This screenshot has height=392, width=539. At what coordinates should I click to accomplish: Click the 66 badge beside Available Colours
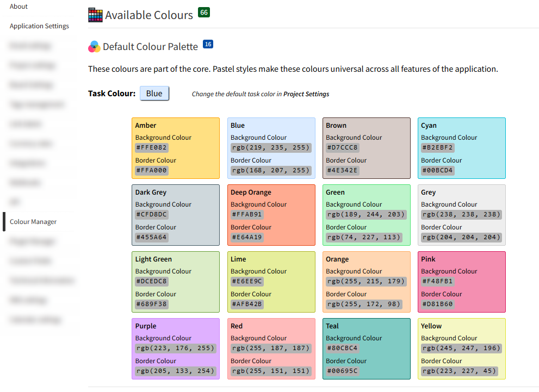point(204,11)
